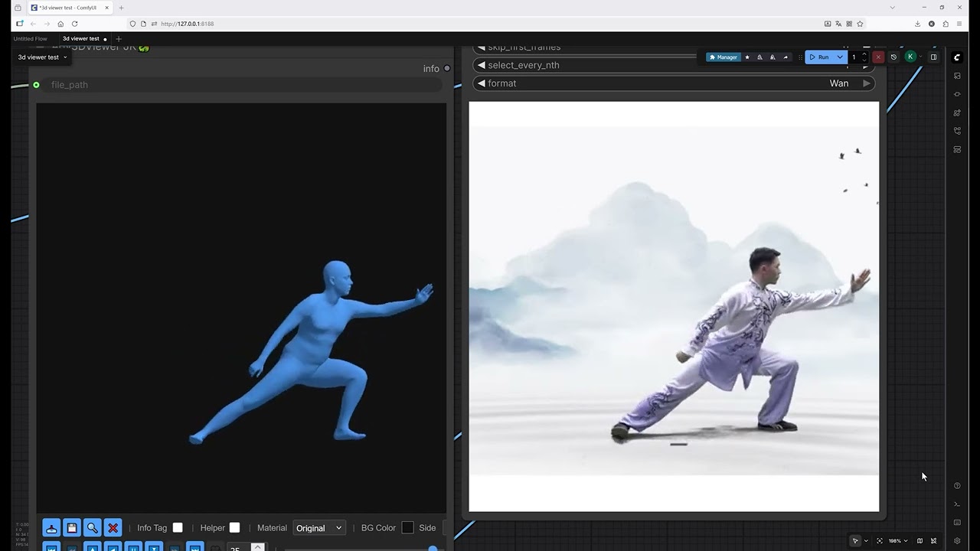The height and width of the screenshot is (551, 980).
Task: Bookmark this page with star icon
Action: coord(860,24)
